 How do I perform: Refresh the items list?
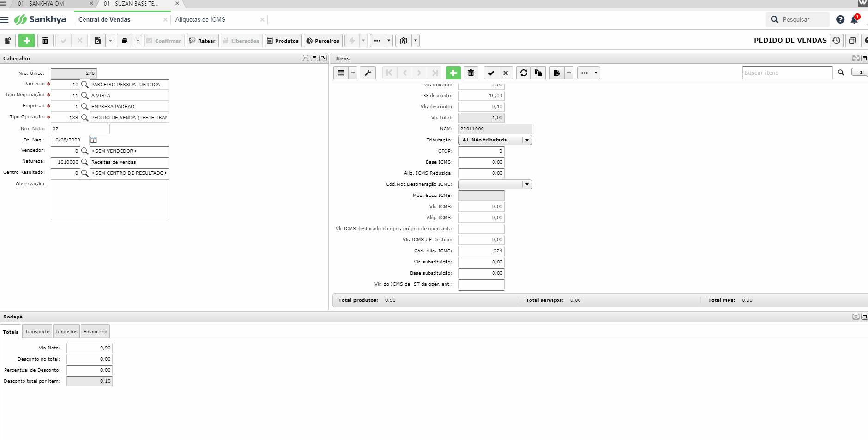point(524,73)
